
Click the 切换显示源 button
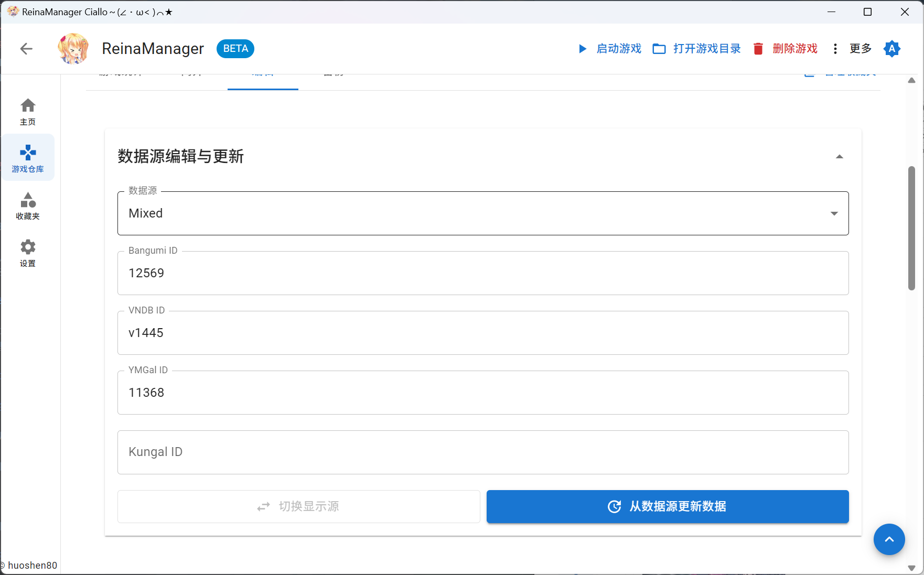(299, 506)
